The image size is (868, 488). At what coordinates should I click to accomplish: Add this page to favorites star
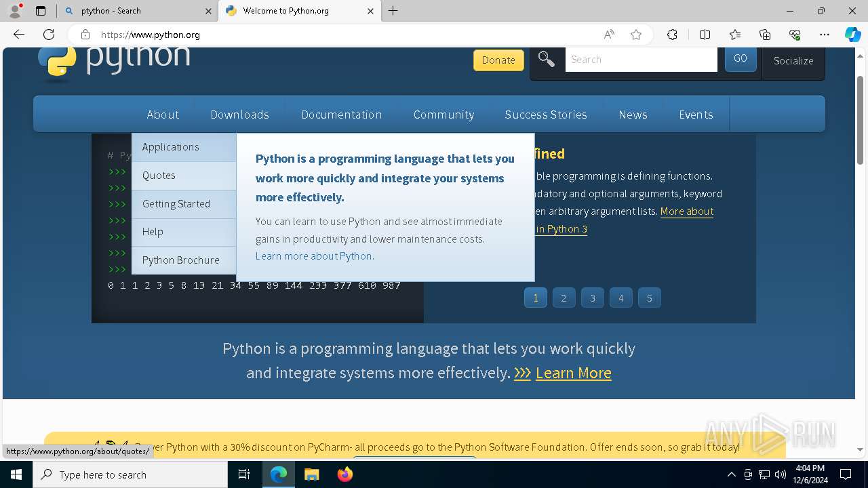tap(636, 35)
